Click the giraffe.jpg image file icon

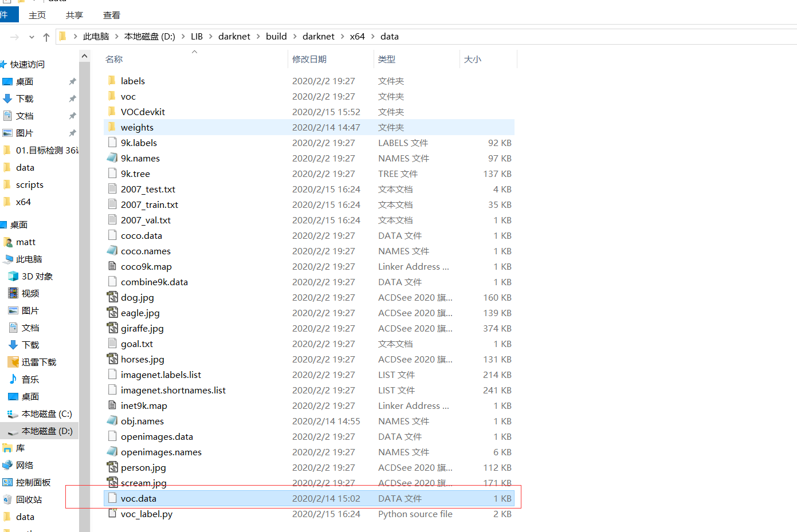[x=112, y=328]
